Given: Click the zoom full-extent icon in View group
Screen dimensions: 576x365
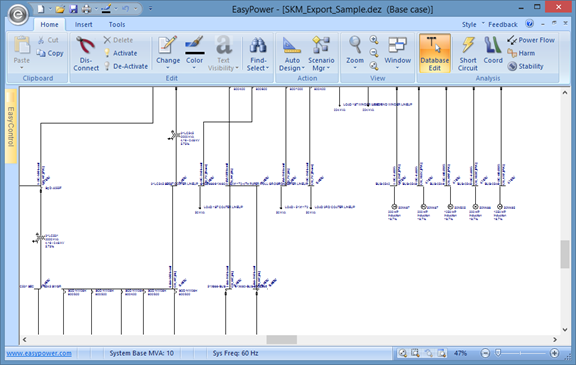Looking at the screenshot, I should click(x=374, y=66).
